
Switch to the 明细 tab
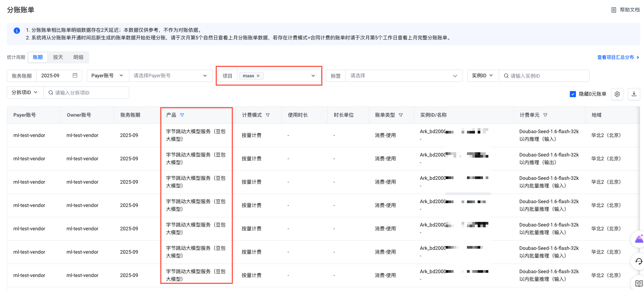(x=78, y=57)
